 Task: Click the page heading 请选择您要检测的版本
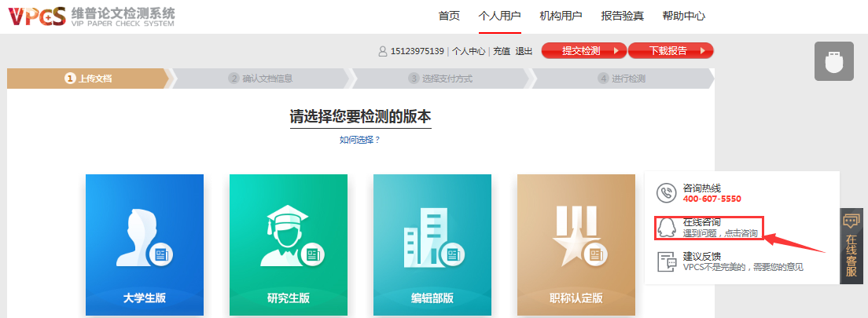(x=360, y=117)
